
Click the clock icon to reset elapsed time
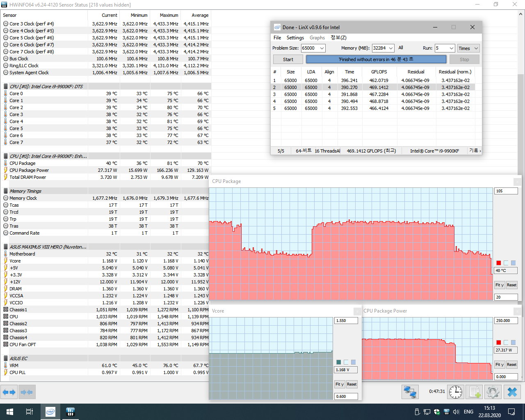pos(456,392)
